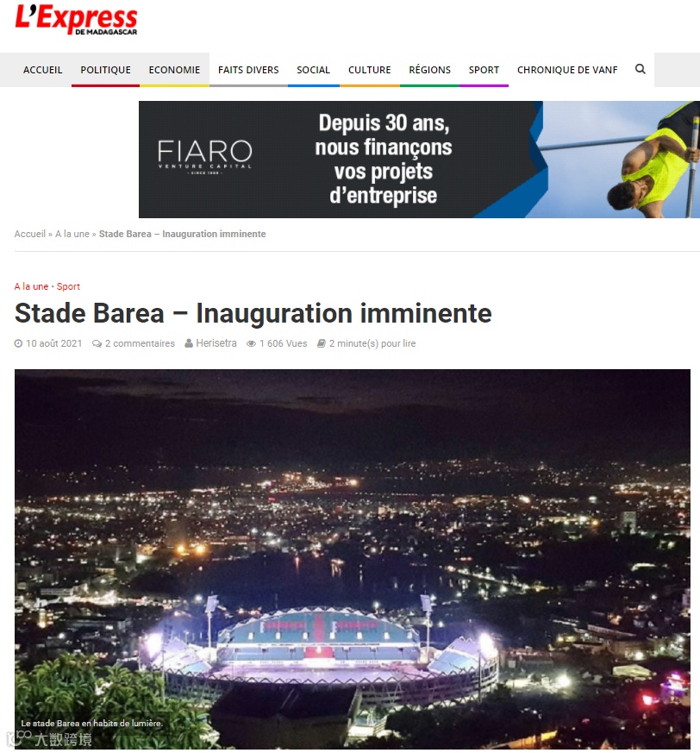Go to the ECONOMIE section
The width and height of the screenshot is (700, 753).
click(174, 70)
